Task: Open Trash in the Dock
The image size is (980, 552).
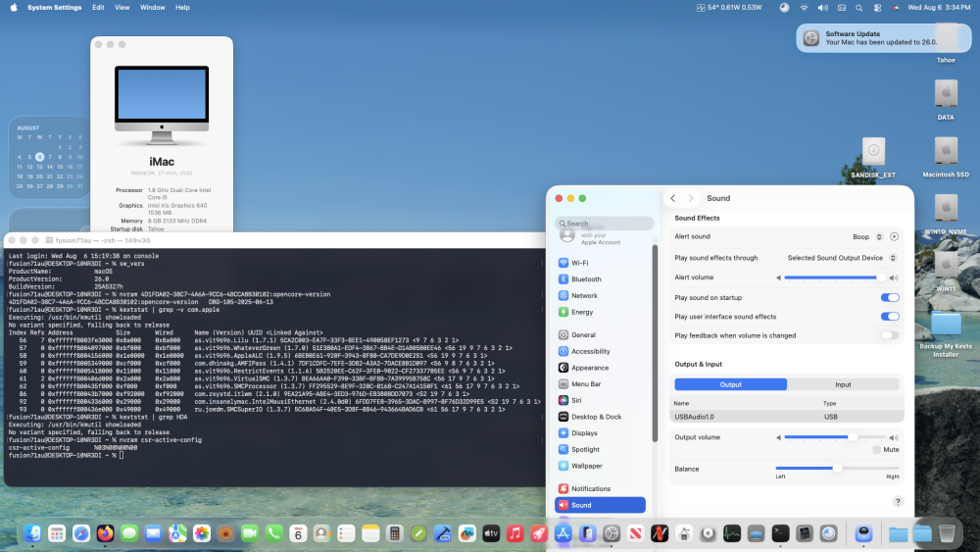Action: [x=947, y=533]
